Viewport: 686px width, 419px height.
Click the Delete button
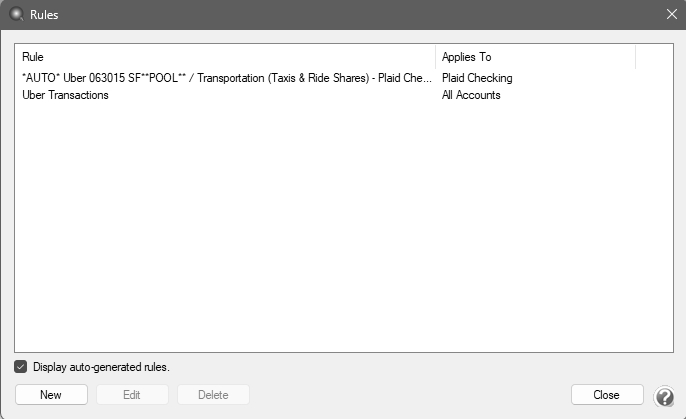[x=213, y=395]
